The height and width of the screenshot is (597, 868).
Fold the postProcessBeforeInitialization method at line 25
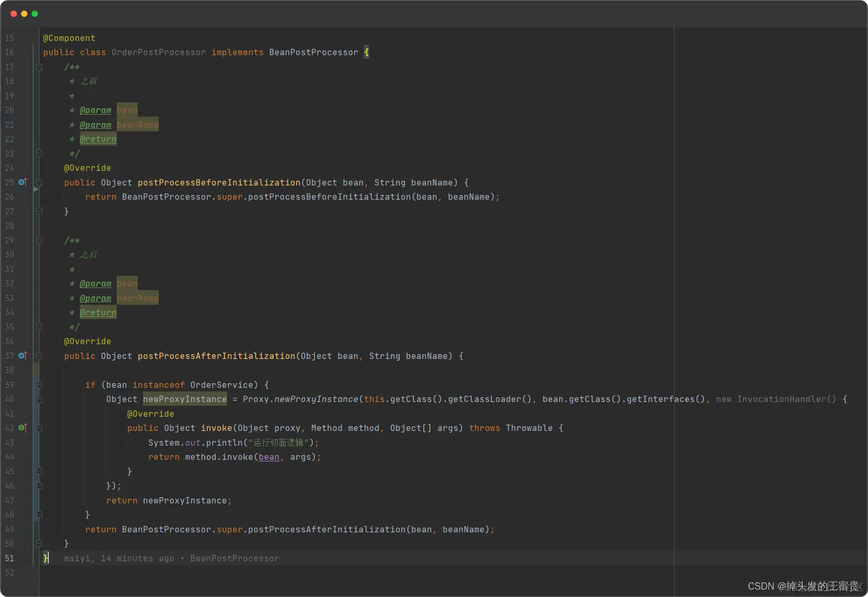[39, 183]
